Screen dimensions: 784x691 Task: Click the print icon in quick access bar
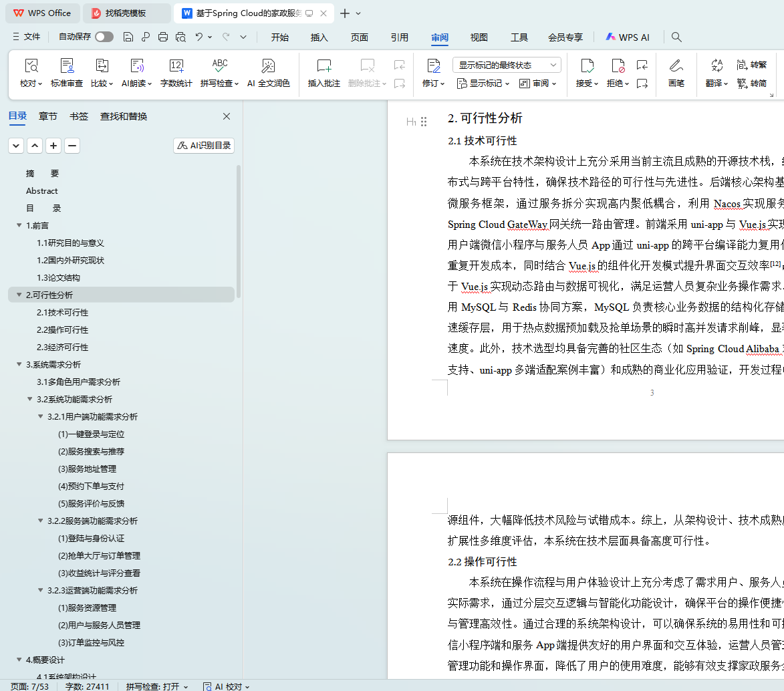tap(162, 37)
